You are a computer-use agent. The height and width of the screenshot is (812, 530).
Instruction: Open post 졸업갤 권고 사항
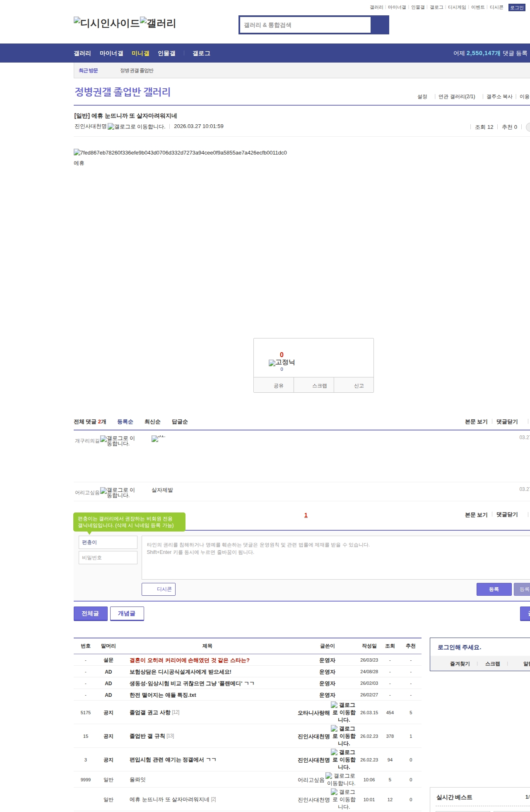tap(150, 713)
